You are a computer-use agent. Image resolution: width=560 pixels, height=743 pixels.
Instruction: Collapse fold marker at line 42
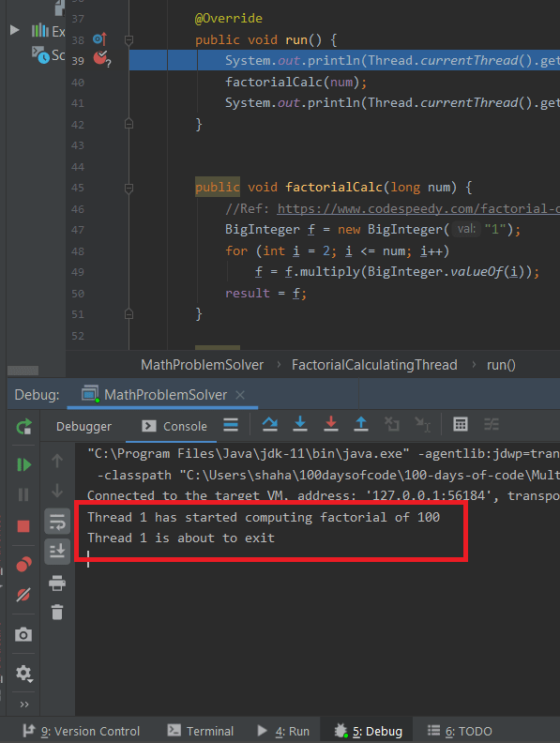(x=129, y=124)
